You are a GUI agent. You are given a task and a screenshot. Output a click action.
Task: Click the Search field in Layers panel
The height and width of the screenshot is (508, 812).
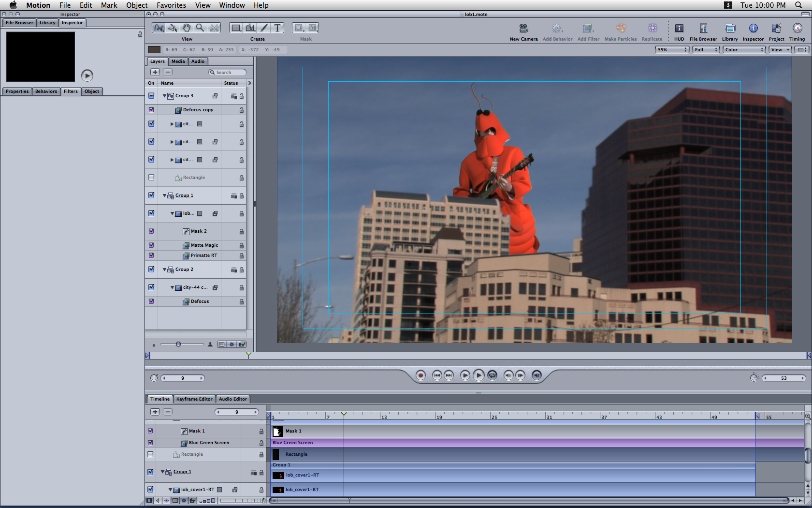[x=228, y=73]
